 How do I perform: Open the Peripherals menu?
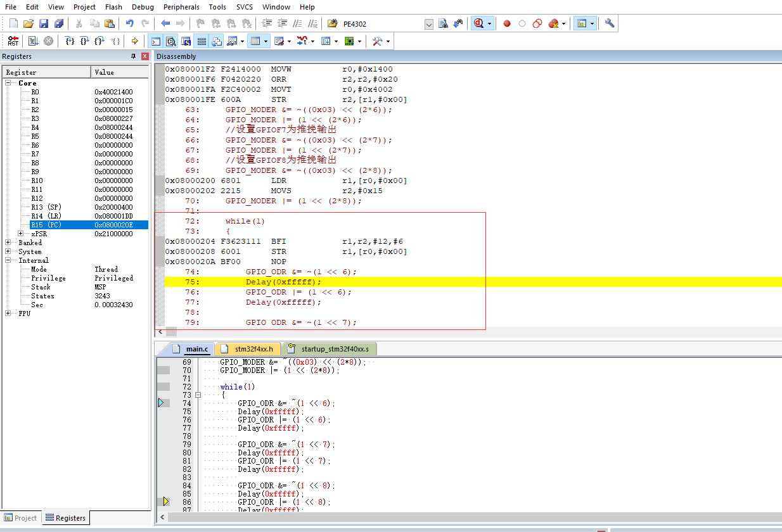coord(181,7)
